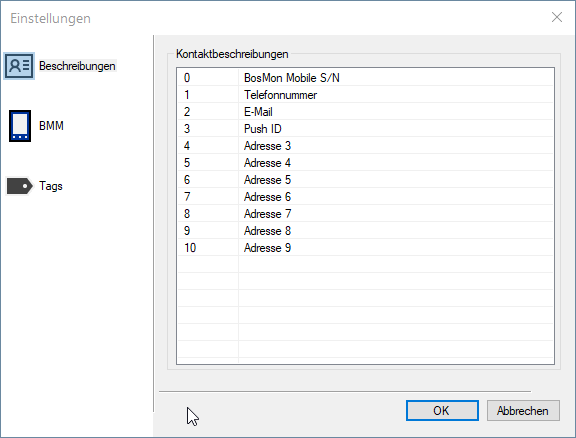Open the Tags label icon

[19, 186]
